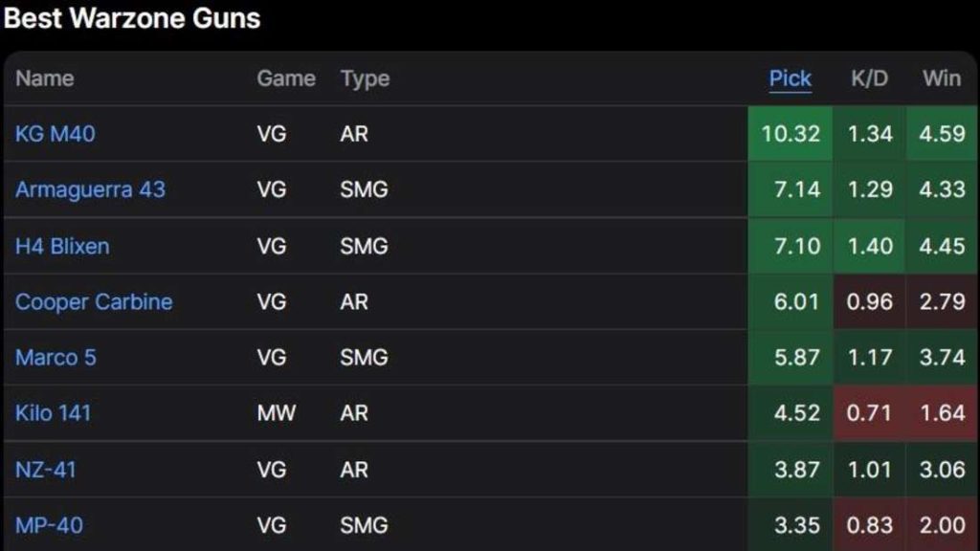Select the 0.96 K/D cell for Cooper Carbine
Screen dimensions: 980x551
[869, 301]
